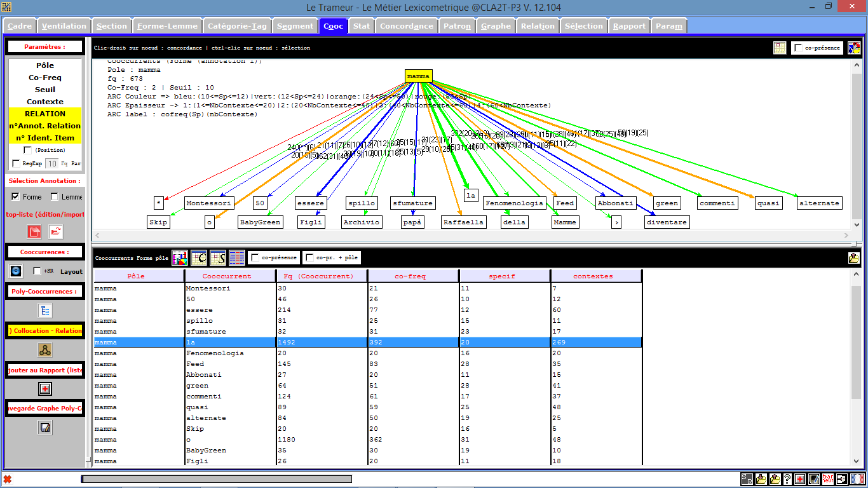This screenshot has height=488, width=868.
Task: Click the red plus add-to-report icon in sidebar
Action: 45,389
